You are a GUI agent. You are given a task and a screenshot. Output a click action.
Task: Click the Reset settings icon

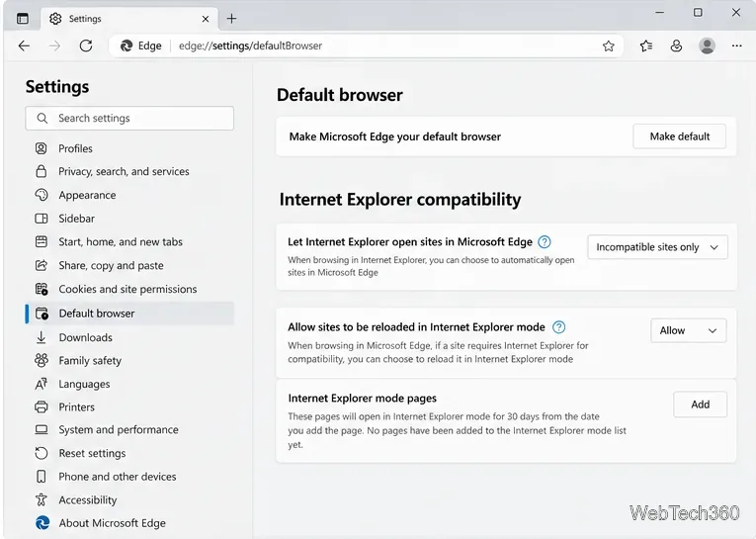click(x=41, y=453)
